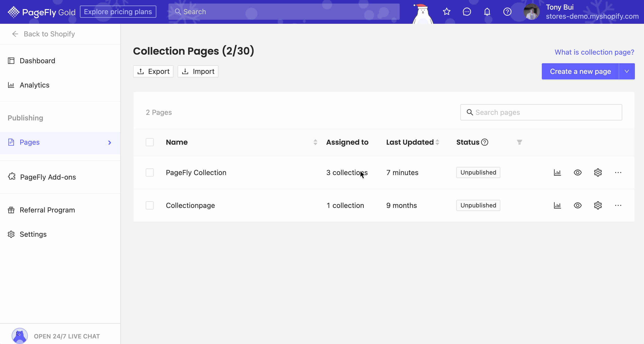Click the Santa penguin mascot in header
Image resolution: width=644 pixels, height=344 pixels.
point(423,14)
